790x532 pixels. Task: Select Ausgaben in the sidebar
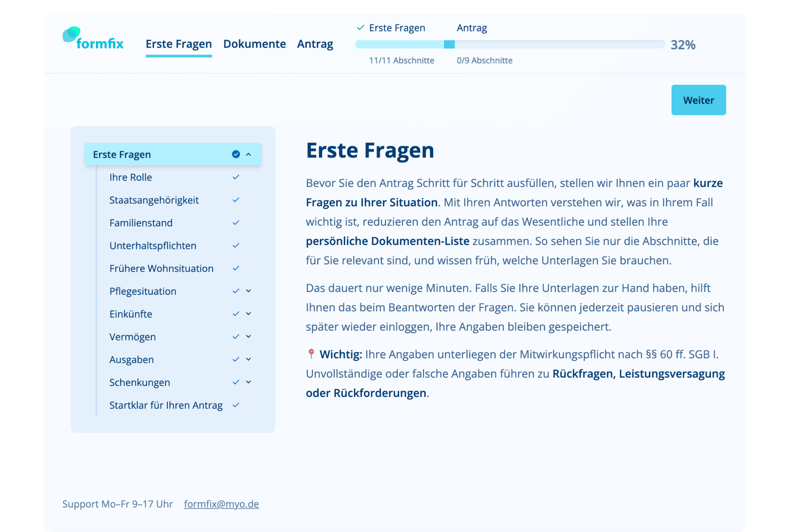pos(132,360)
